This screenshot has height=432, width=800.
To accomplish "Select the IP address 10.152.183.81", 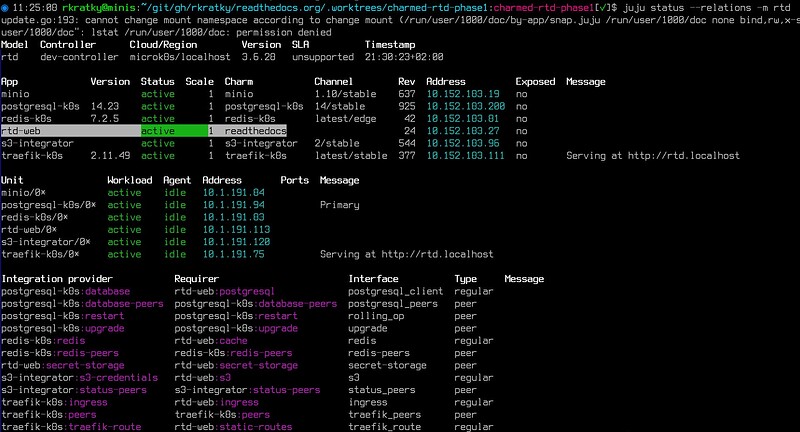I will point(463,118).
